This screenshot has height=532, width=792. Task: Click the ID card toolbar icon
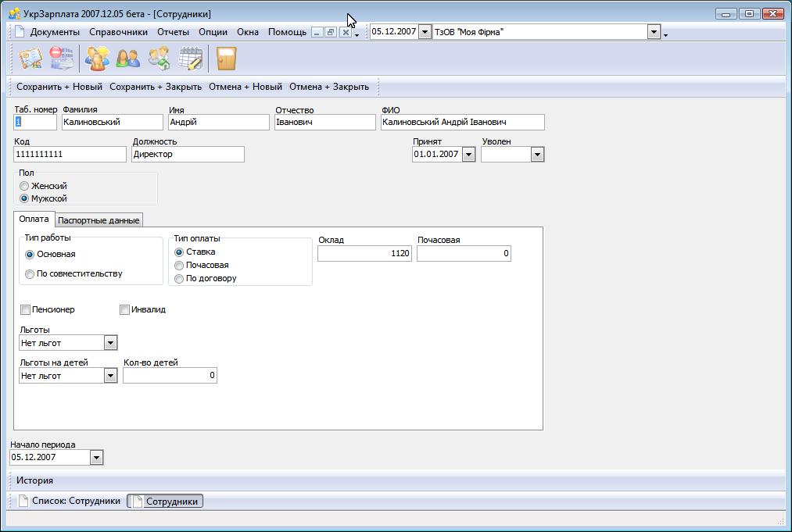(30, 59)
